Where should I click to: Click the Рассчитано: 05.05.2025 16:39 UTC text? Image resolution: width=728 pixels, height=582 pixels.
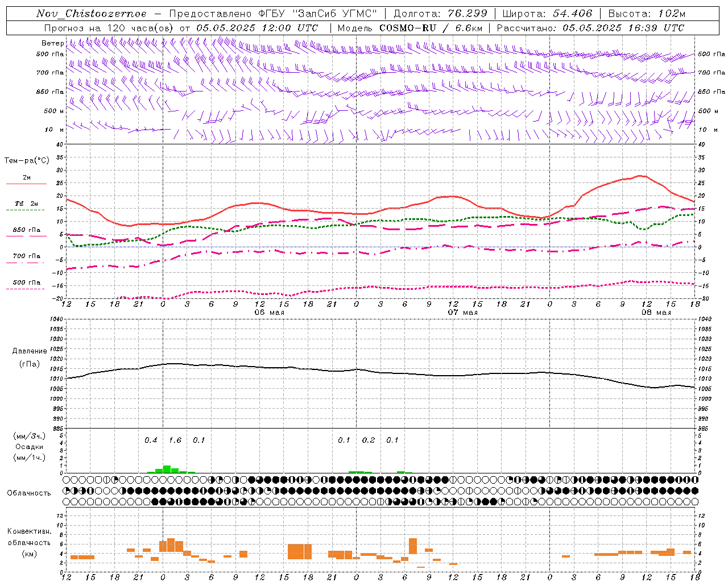[590, 28]
